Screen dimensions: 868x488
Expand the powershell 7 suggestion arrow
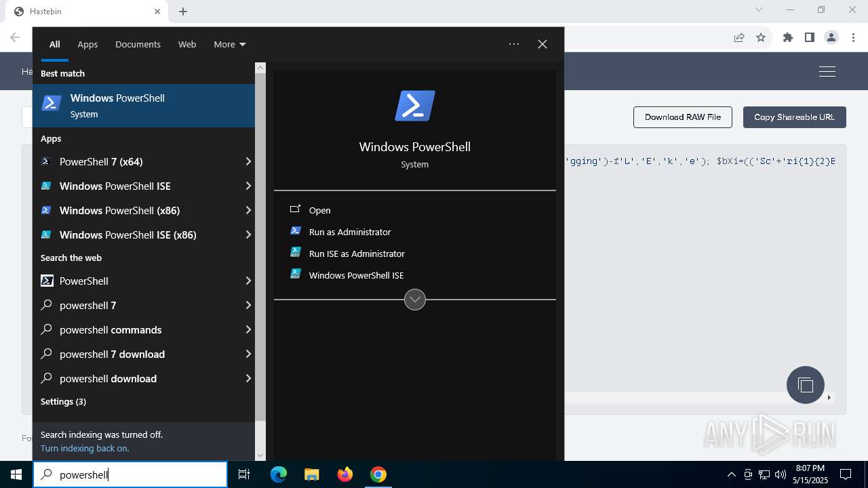248,305
